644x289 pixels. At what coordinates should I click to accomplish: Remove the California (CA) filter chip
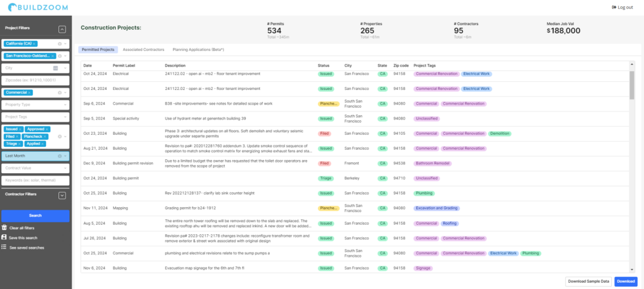point(35,43)
